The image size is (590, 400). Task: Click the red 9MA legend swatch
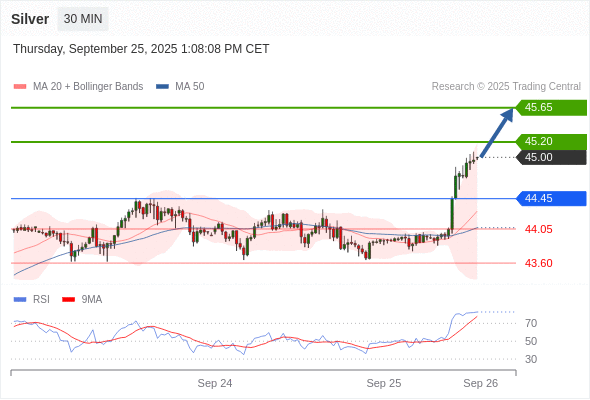68,300
